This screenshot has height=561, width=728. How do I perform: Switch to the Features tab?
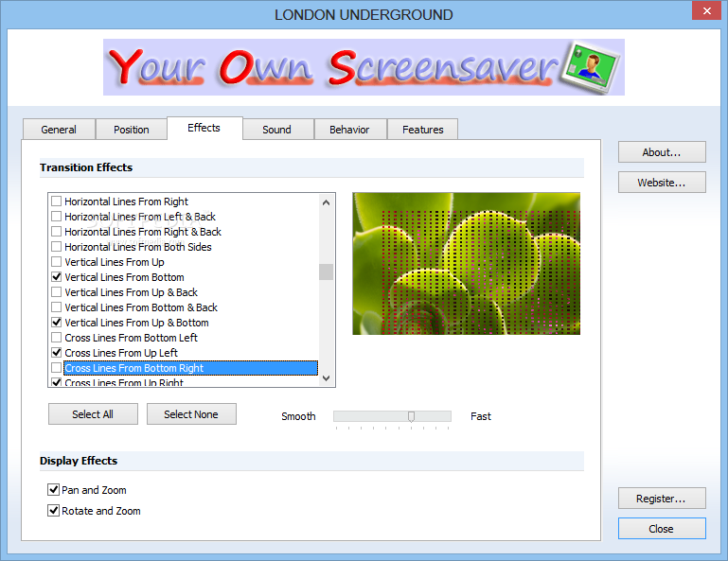point(422,130)
